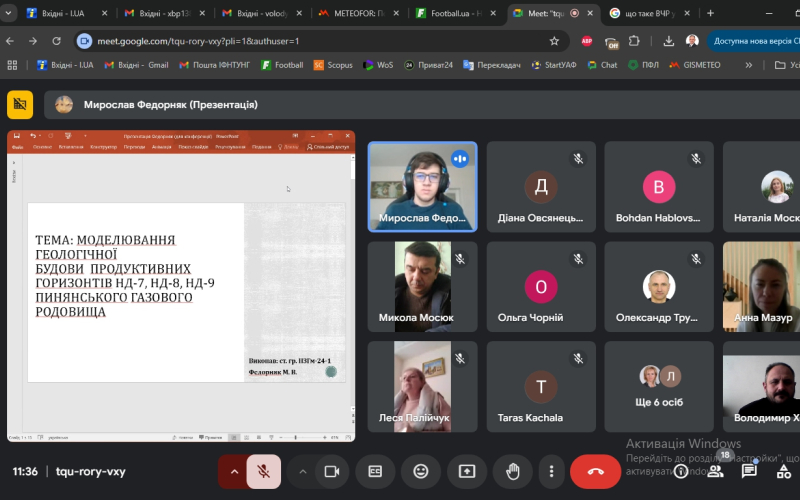
Task: Click Ольга Чорній participant tile
Action: 541,287
